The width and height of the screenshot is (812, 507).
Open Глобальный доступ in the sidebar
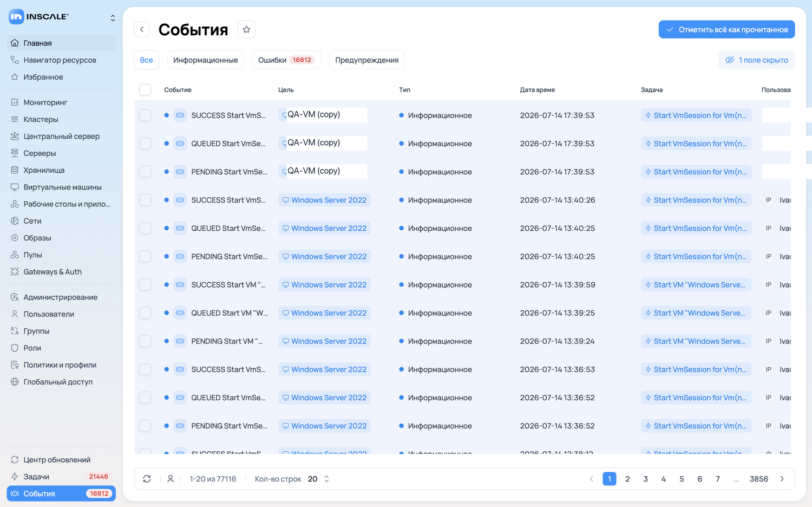(61, 382)
